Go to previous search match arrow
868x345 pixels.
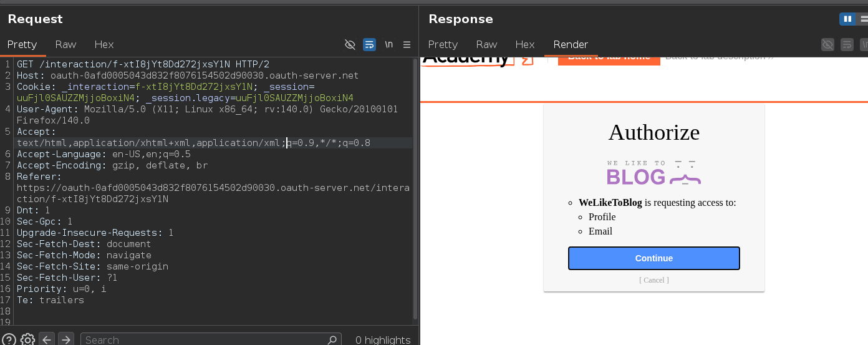47,339
